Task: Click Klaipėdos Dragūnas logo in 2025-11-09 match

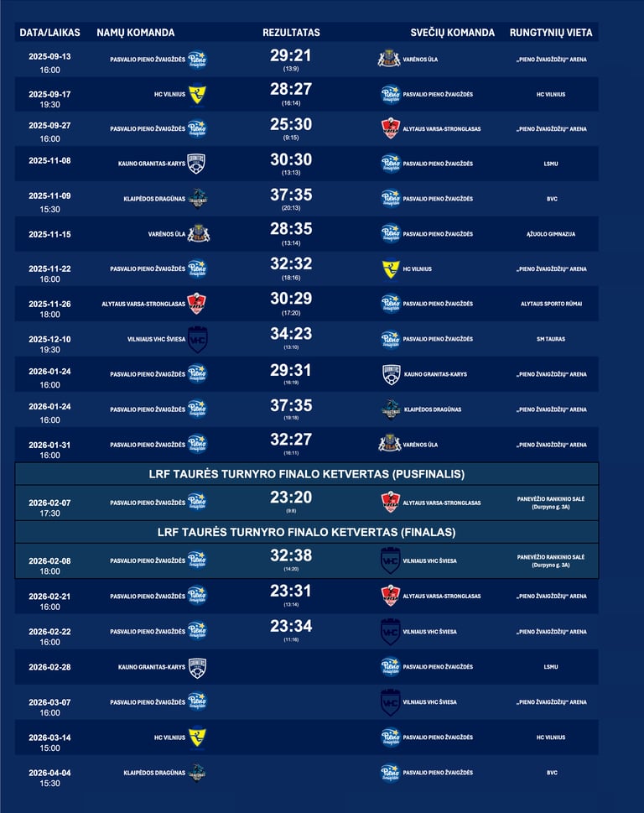Action: (197, 199)
